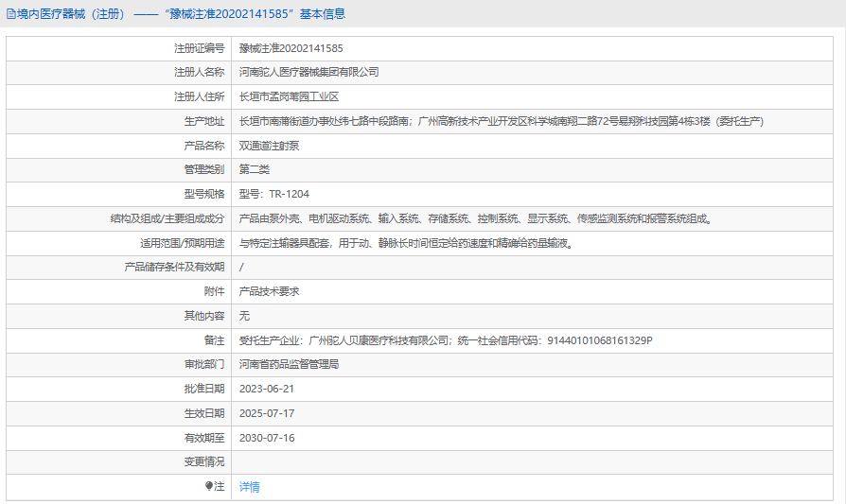Viewport: 846px width, 504px height.
Task: Select registration number value 豫械注准20202141585 in table
Action: [291, 48]
